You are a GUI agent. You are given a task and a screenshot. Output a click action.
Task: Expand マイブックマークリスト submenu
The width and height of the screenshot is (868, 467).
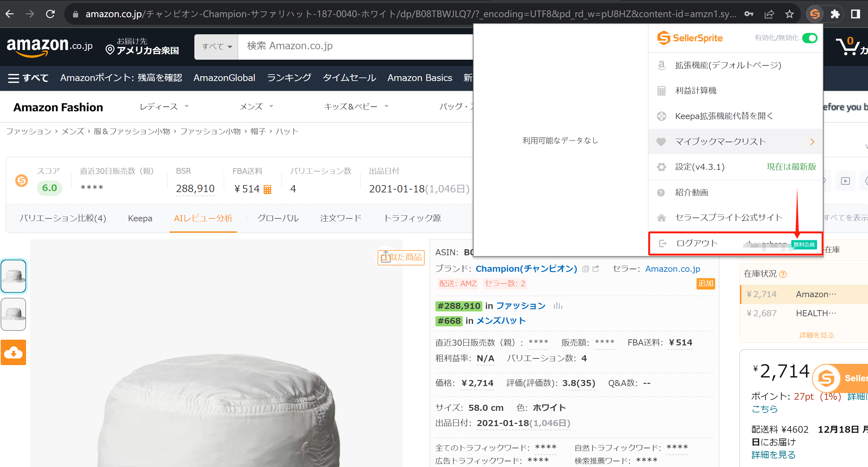tap(735, 142)
